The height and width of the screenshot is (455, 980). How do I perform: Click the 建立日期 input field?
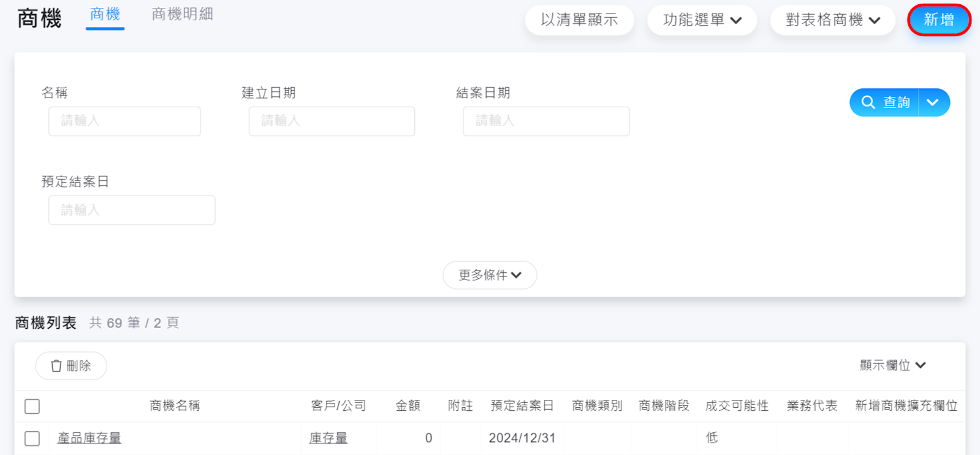[332, 121]
